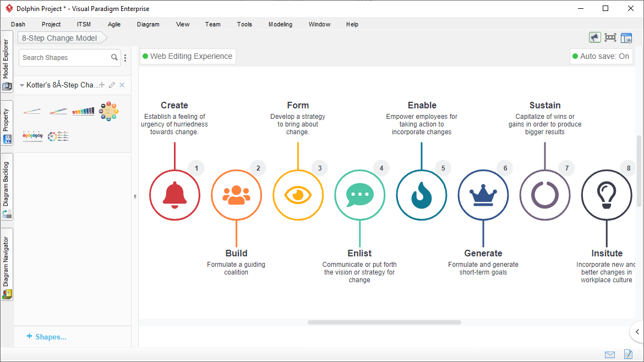644x362 pixels.
Task: Enable the Web Editing Experience option
Action: (188, 56)
